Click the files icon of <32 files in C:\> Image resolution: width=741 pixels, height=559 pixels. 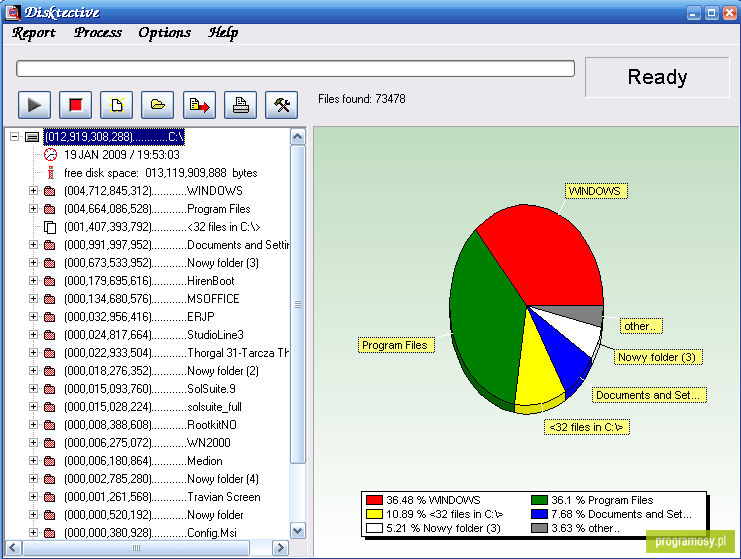coord(50,227)
